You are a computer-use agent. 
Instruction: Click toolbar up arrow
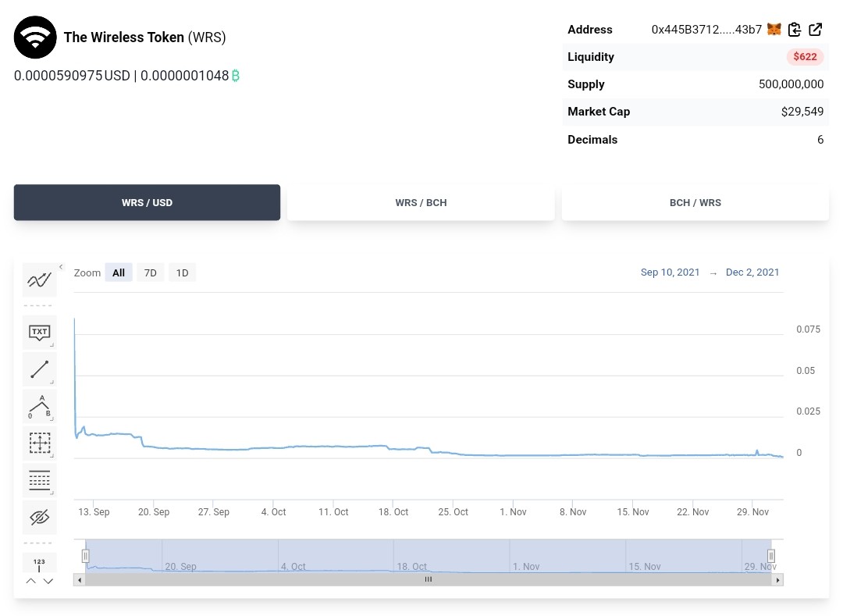coord(30,581)
